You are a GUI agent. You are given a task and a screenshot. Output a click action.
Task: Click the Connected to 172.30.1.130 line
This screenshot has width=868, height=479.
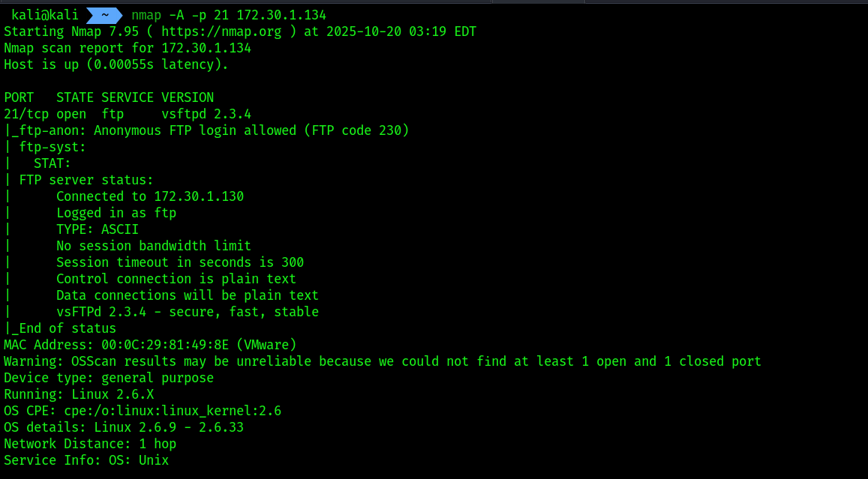[150, 197]
